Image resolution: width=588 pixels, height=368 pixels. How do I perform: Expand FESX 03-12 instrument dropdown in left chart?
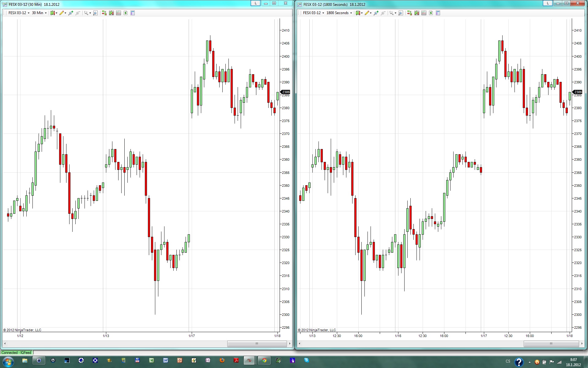click(x=19, y=13)
